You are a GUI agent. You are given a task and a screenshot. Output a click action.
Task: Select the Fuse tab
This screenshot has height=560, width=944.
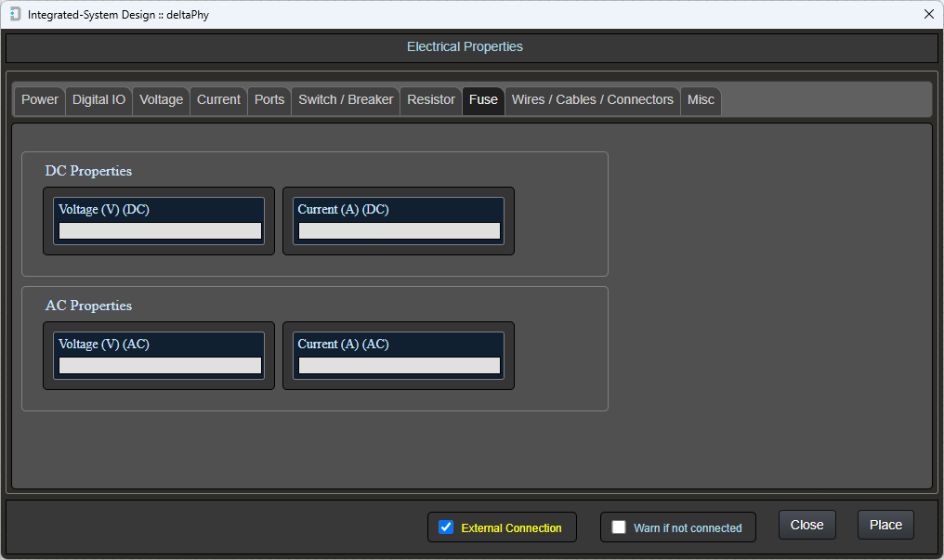click(x=483, y=100)
